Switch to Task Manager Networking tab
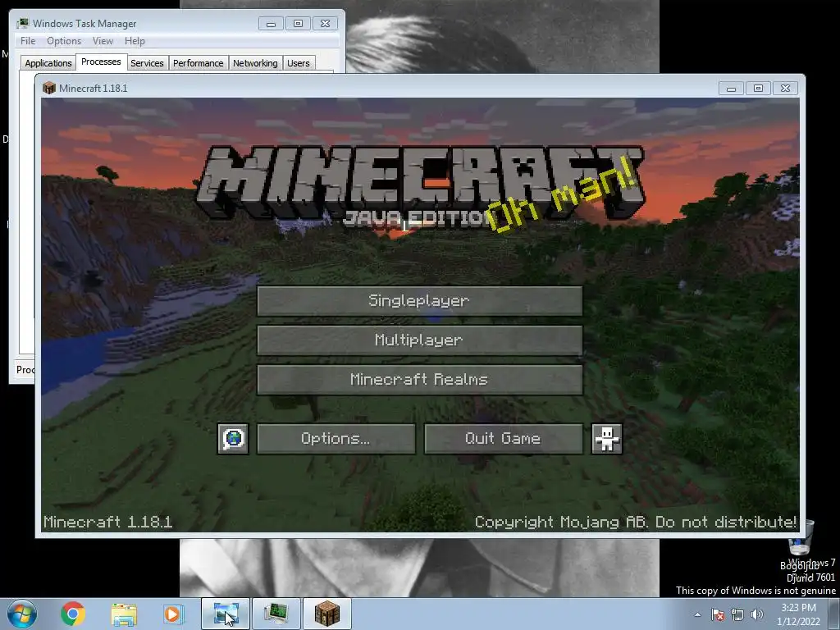 [255, 63]
